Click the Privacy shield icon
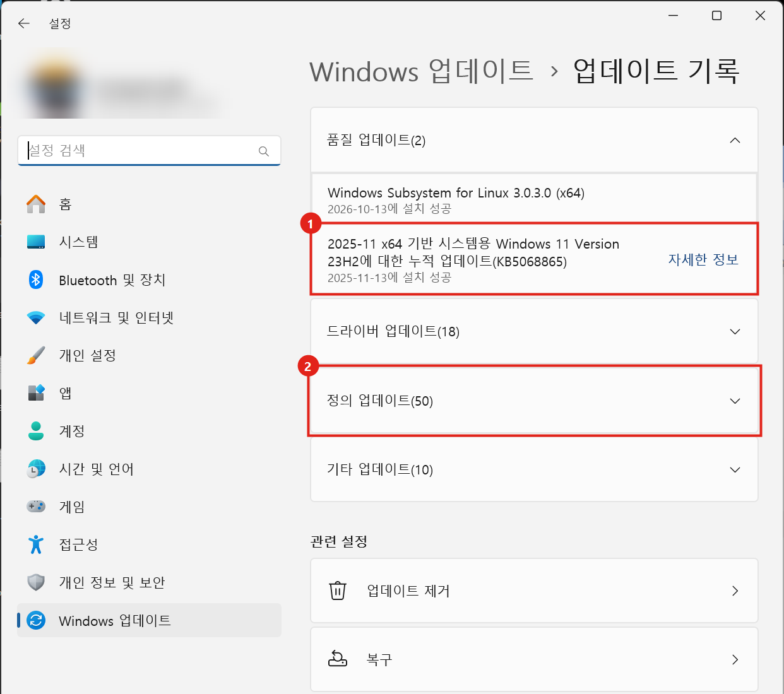The image size is (784, 694). 36,582
